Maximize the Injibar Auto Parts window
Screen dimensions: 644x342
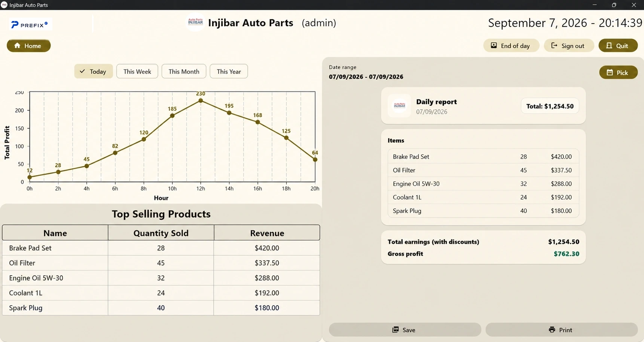click(614, 5)
